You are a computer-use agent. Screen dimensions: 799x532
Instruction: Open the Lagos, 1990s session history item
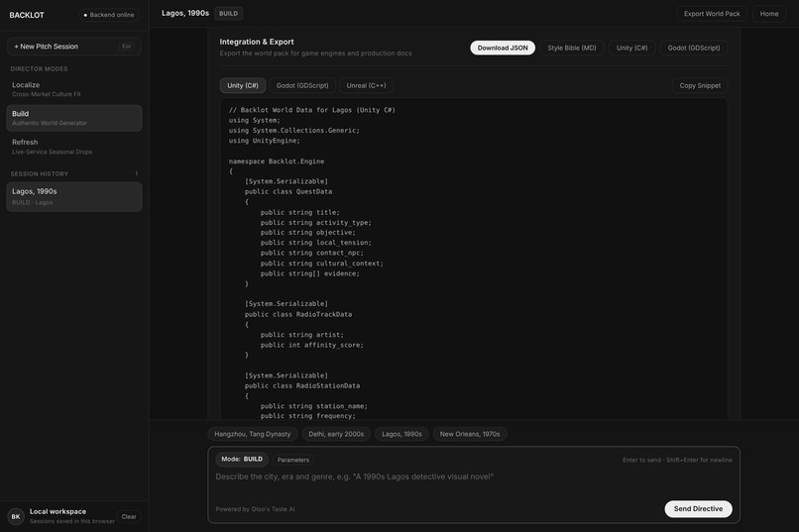click(x=74, y=196)
